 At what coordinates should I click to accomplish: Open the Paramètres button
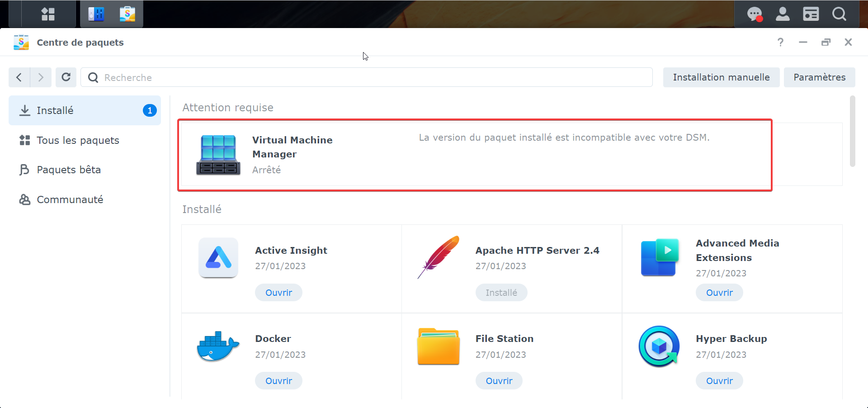click(x=819, y=77)
